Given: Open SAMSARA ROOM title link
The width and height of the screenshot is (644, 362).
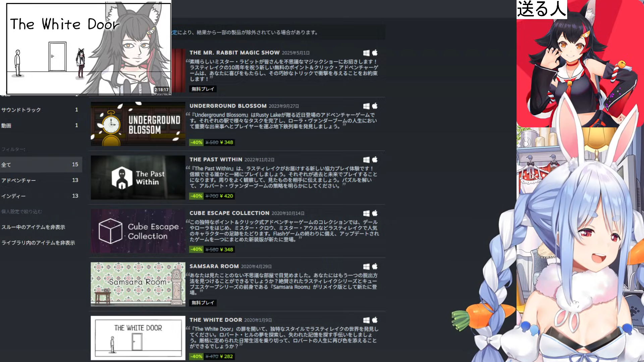Looking at the screenshot, I should click(x=214, y=266).
